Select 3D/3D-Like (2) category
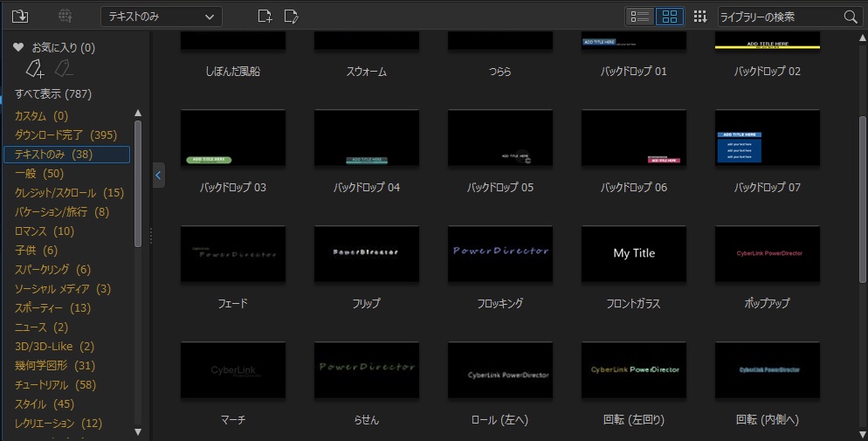This screenshot has height=441, width=868. click(x=54, y=347)
